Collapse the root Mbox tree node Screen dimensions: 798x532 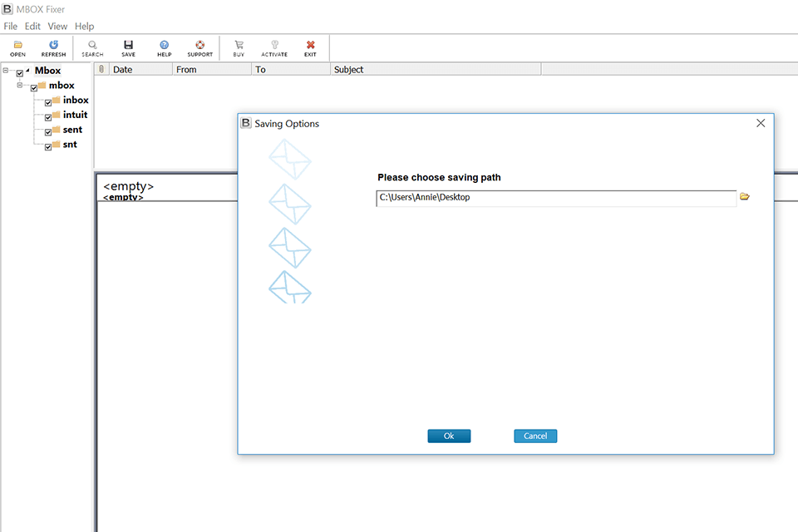[6, 71]
